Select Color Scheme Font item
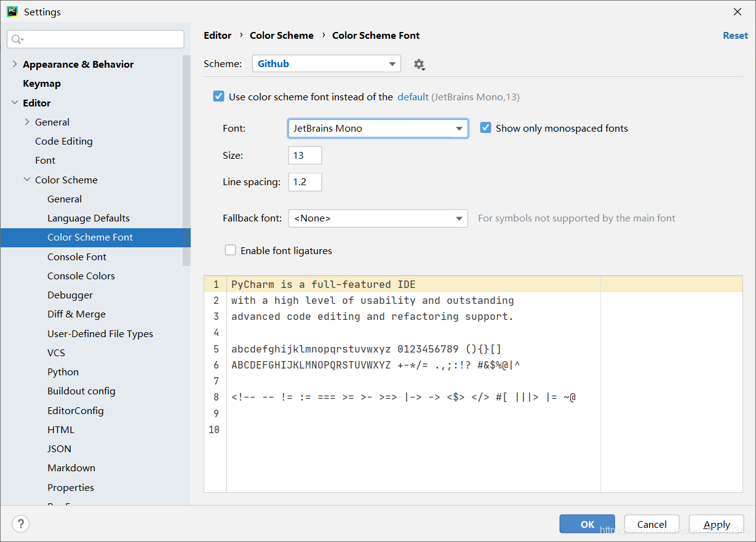This screenshot has height=542, width=756. 95,237
